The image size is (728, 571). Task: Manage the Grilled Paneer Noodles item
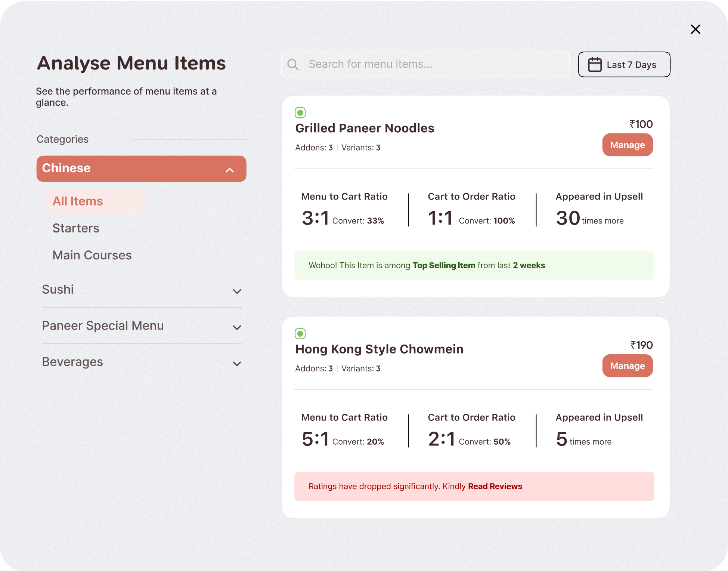point(627,145)
